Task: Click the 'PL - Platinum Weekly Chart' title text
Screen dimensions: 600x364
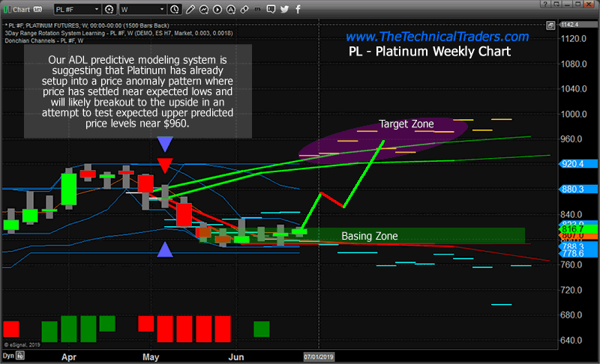Action: [429, 52]
